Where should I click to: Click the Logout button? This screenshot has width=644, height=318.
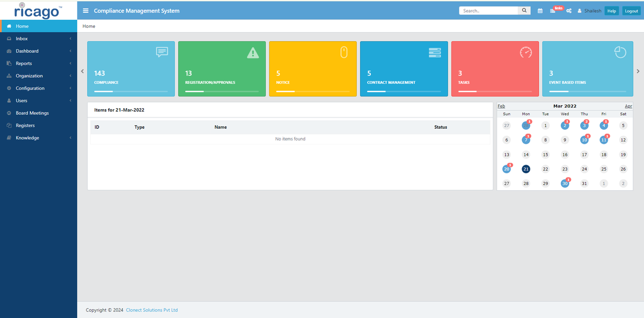tap(631, 11)
